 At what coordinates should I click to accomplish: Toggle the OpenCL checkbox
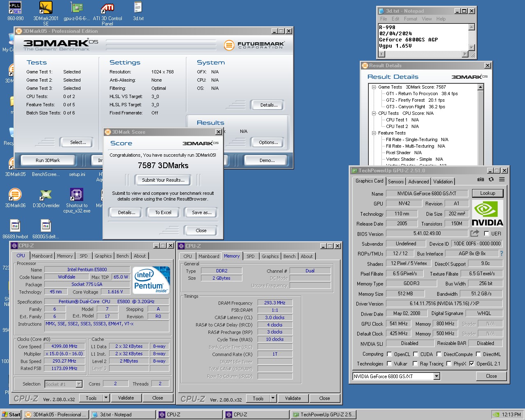[389, 354]
